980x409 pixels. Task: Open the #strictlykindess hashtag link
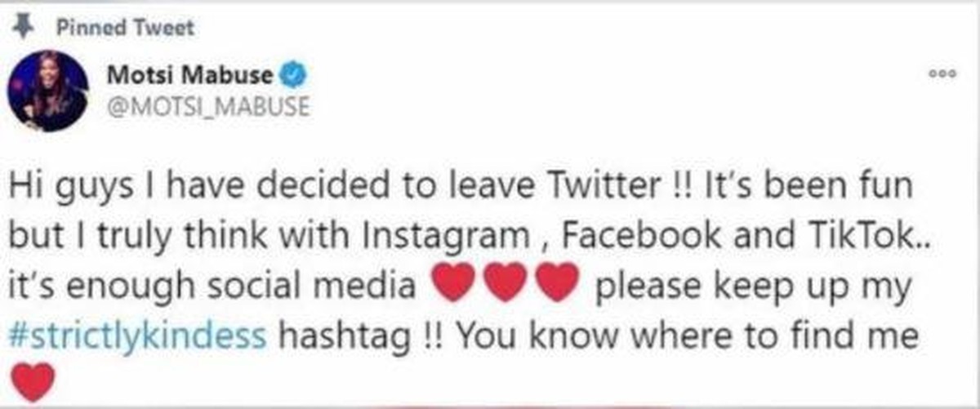[139, 335]
